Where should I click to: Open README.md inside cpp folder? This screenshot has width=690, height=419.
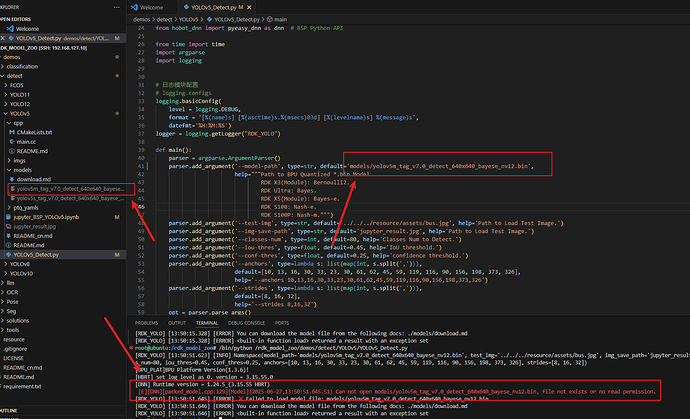pyautogui.click(x=32, y=151)
